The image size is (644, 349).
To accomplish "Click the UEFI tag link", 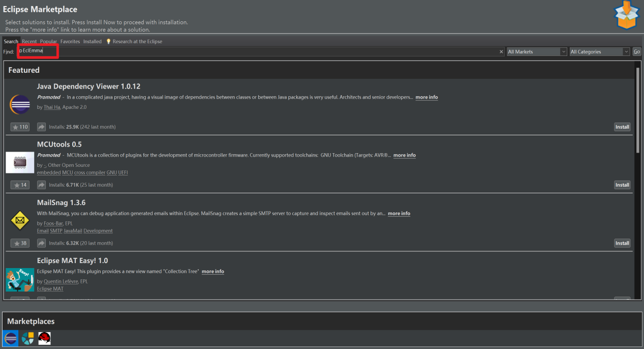I will (123, 172).
